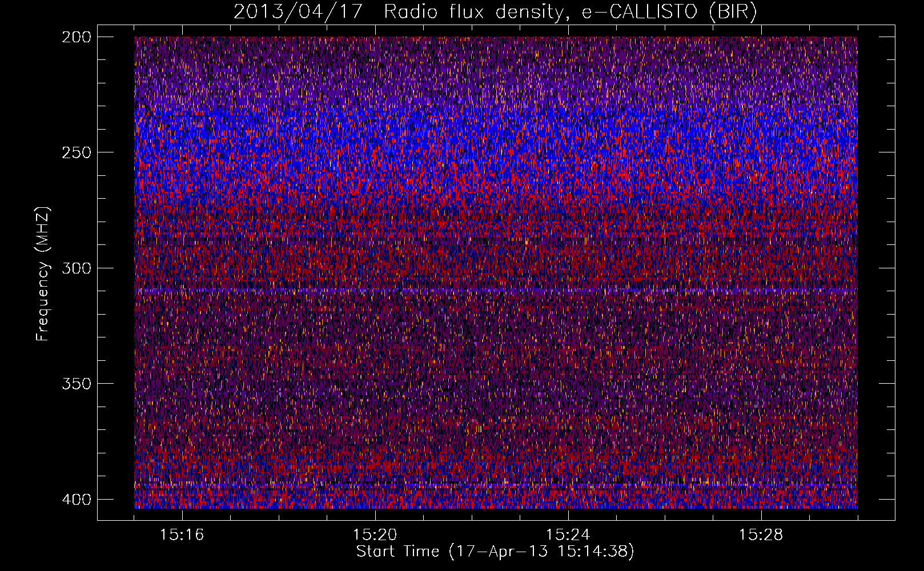924x571 pixels.
Task: Select the 350 frequency tick label
Action: click(76, 383)
